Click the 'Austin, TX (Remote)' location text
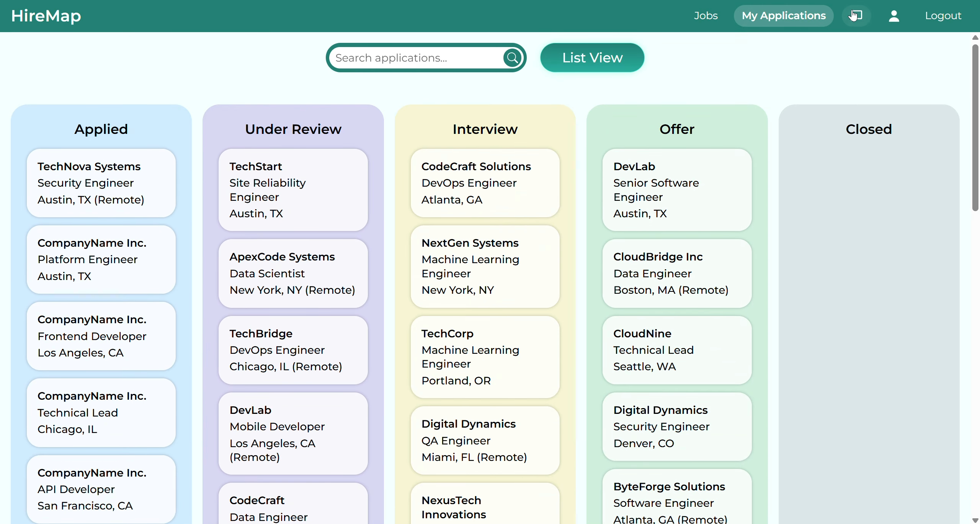The width and height of the screenshot is (980, 524). (91, 200)
